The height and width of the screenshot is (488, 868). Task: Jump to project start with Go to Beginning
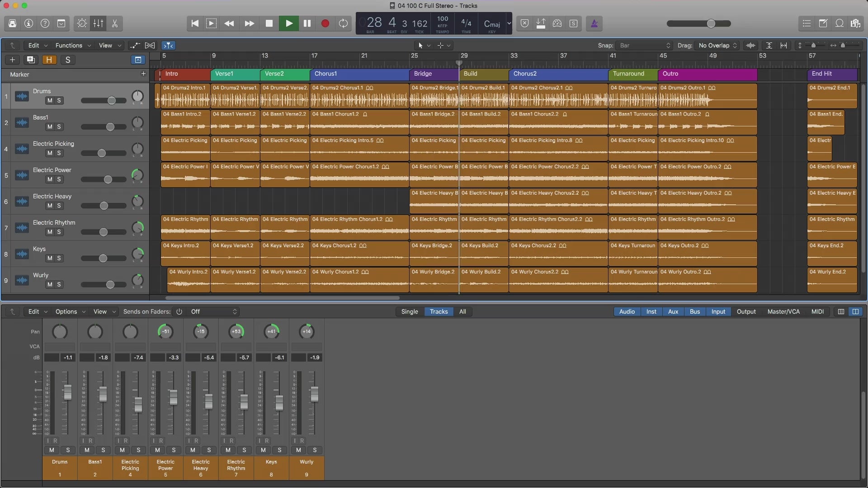pos(195,23)
